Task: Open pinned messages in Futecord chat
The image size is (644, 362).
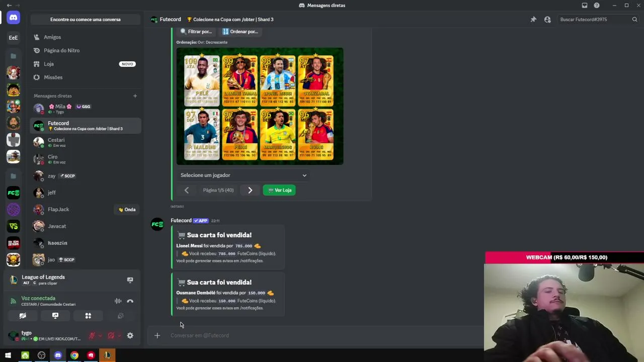Action: pos(533,20)
